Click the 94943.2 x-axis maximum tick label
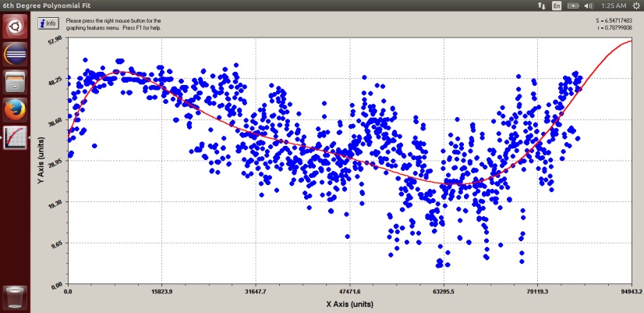The image size is (644, 313). pyautogui.click(x=630, y=291)
